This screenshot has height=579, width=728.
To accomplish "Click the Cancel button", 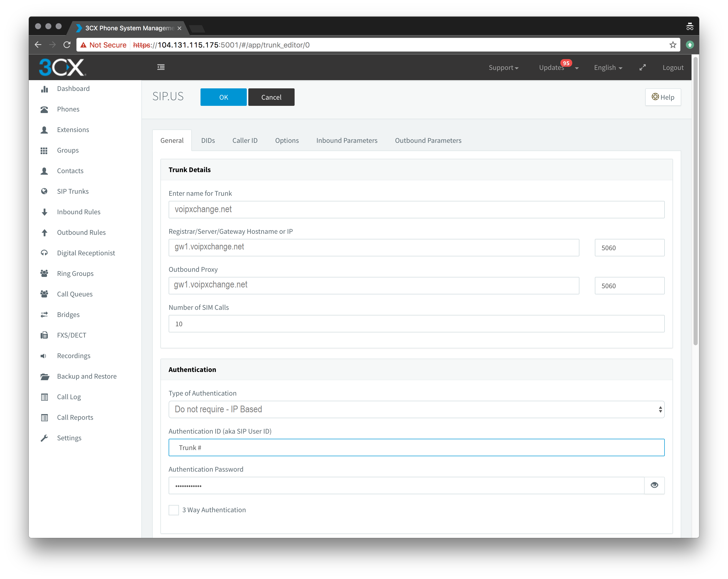I will coord(271,97).
